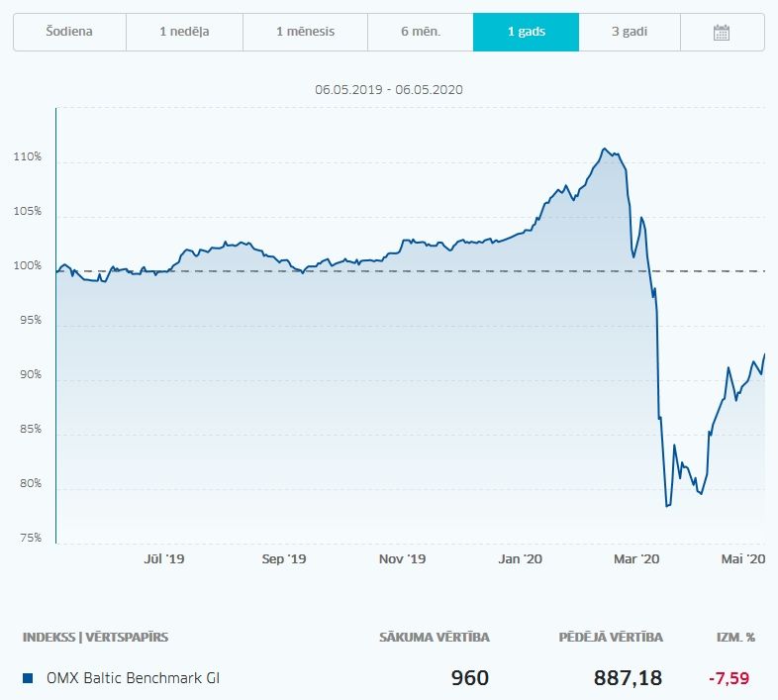
Task: Click the -7,59 percent change value
Action: (x=729, y=678)
